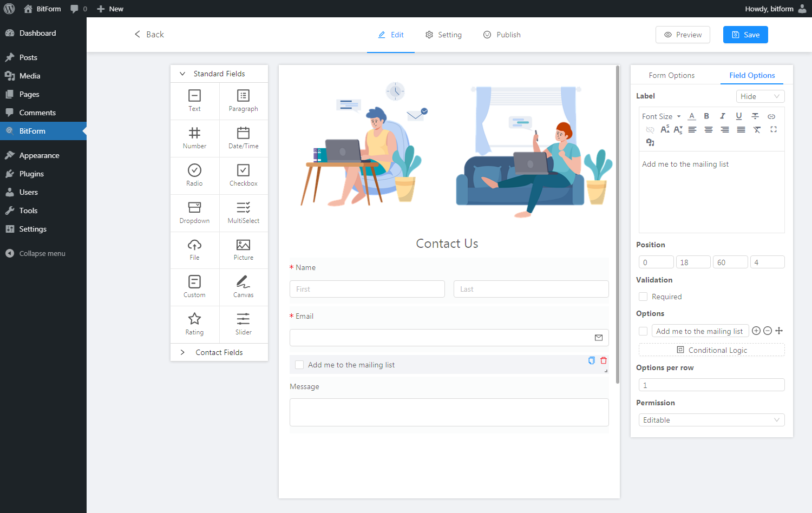Add a MultiSelect field
The image size is (812, 513).
click(x=244, y=213)
